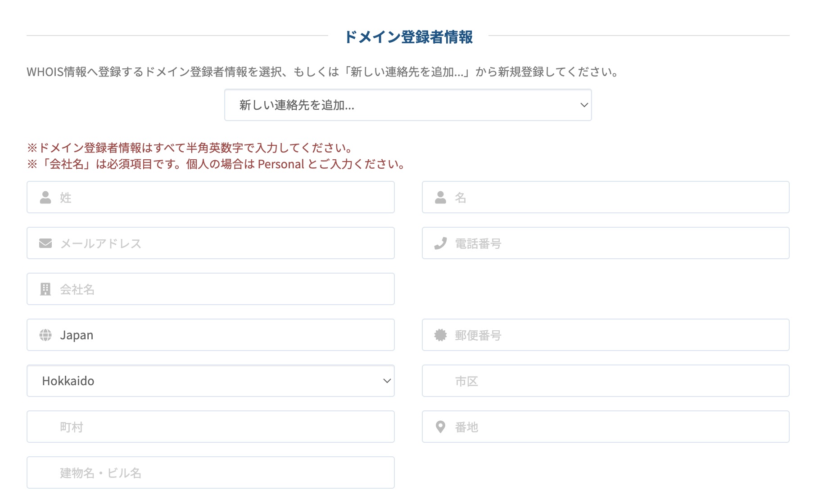Click the person icon in the 姓 field
This screenshot has width=823, height=504.
coord(45,198)
